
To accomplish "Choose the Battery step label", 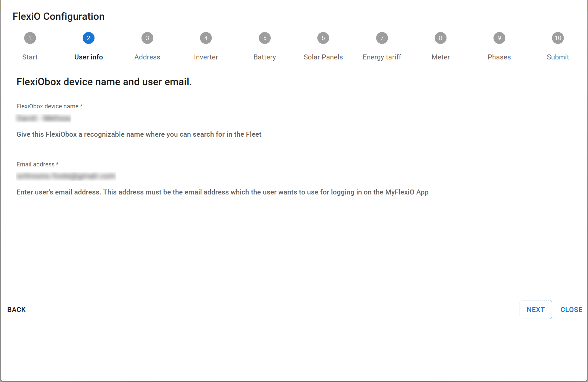I will (x=264, y=57).
